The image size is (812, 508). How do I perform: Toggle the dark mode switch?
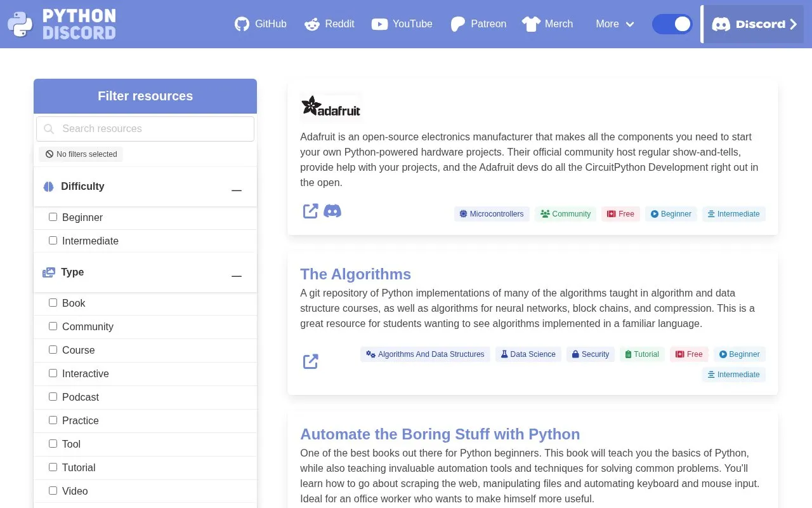672,24
